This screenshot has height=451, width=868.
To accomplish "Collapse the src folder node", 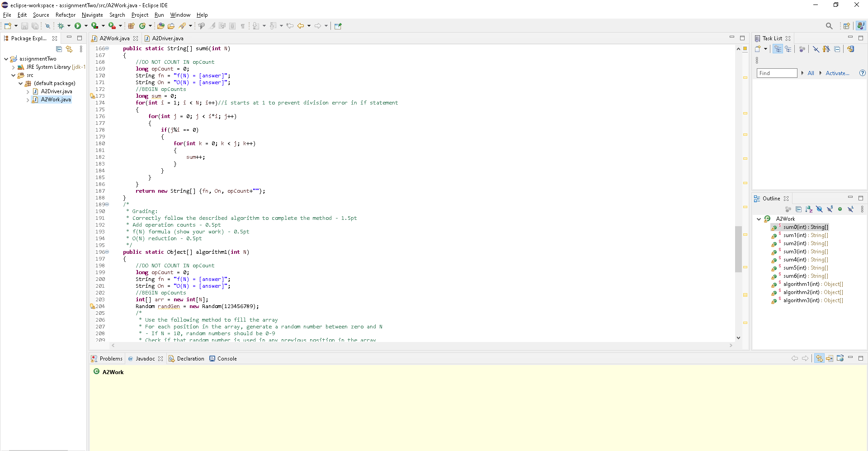I will (13, 75).
